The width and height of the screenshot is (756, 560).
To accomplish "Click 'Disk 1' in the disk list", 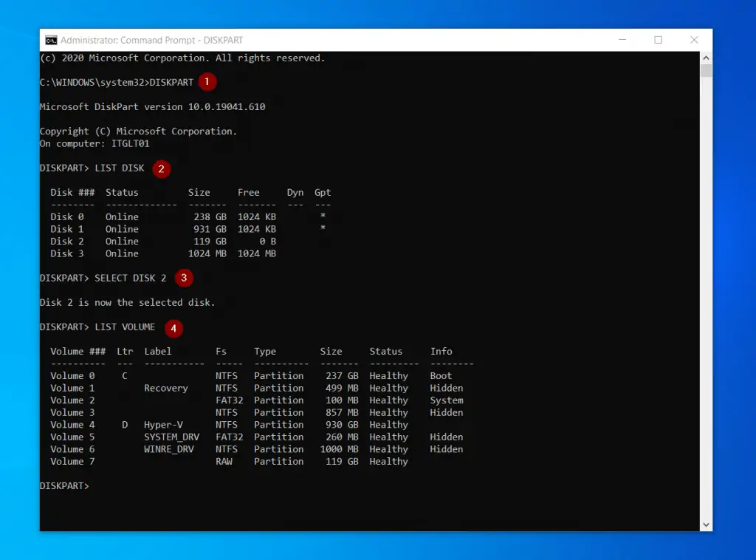I will click(66, 228).
